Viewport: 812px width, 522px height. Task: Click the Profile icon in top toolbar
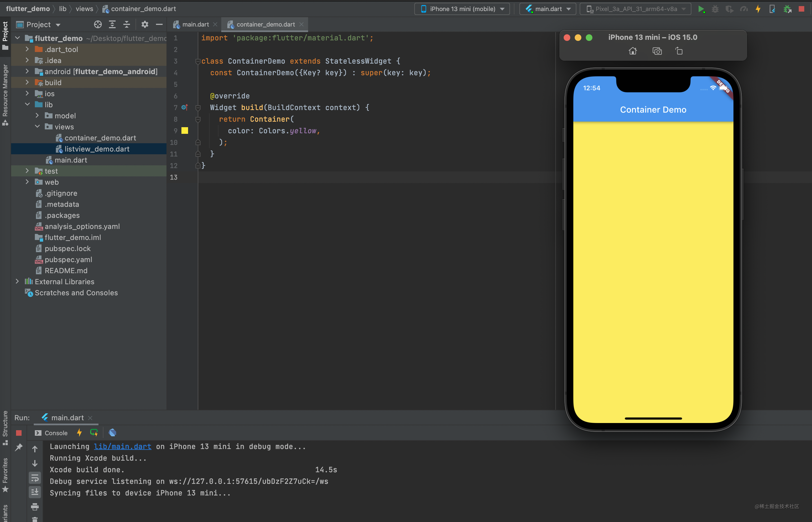tap(744, 9)
